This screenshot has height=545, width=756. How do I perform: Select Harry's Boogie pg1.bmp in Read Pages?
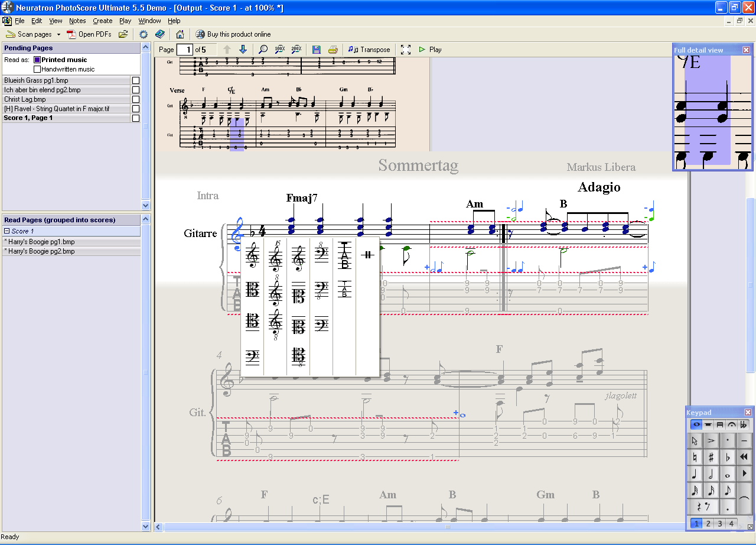pos(71,242)
